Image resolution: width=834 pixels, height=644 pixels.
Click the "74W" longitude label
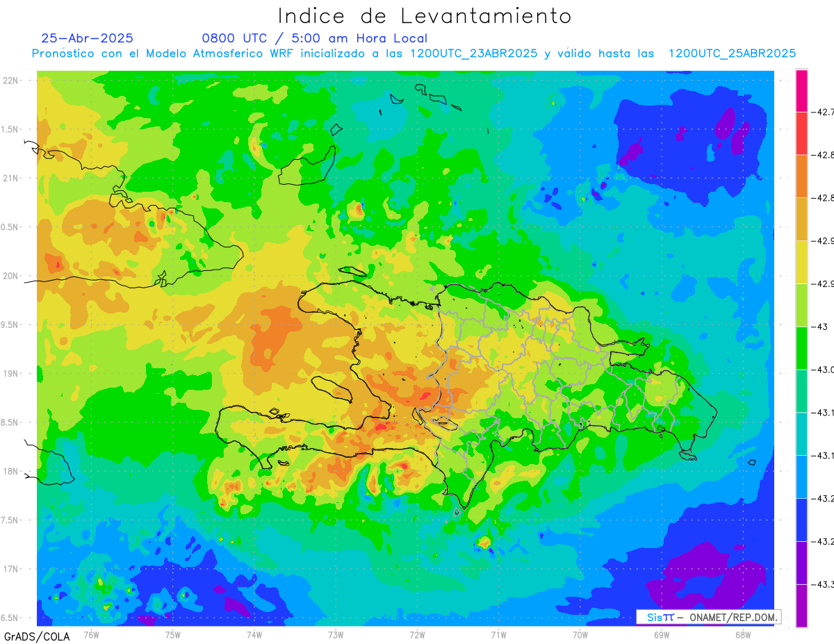coord(254,634)
